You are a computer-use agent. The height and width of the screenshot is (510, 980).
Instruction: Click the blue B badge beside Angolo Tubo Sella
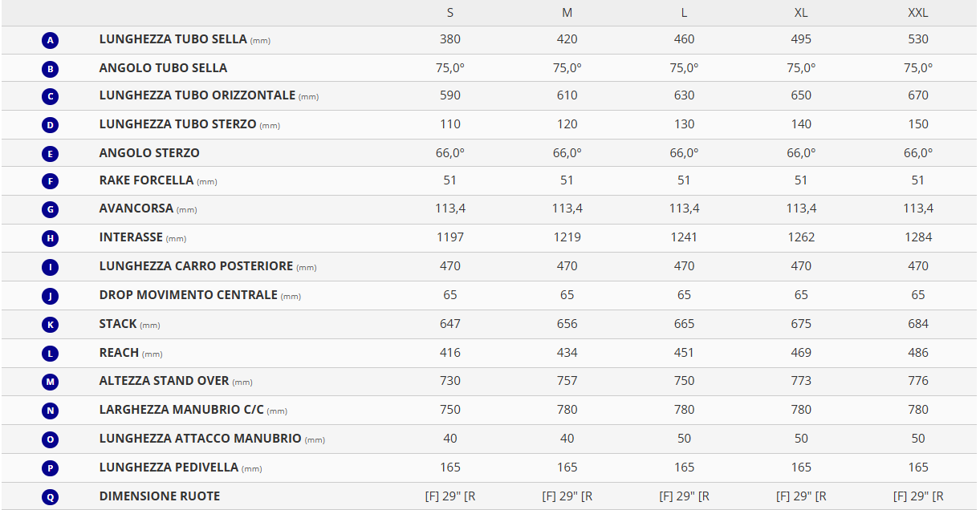coord(51,69)
